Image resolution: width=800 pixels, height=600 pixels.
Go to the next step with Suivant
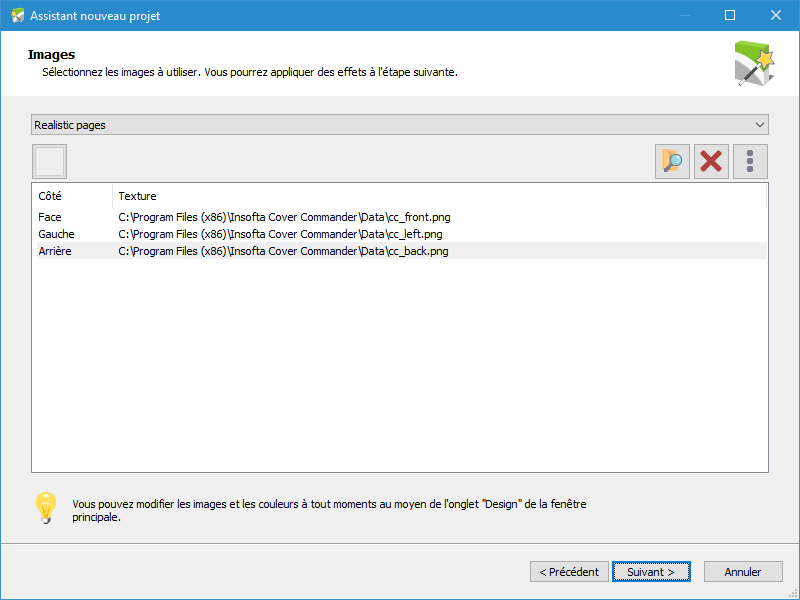[651, 571]
